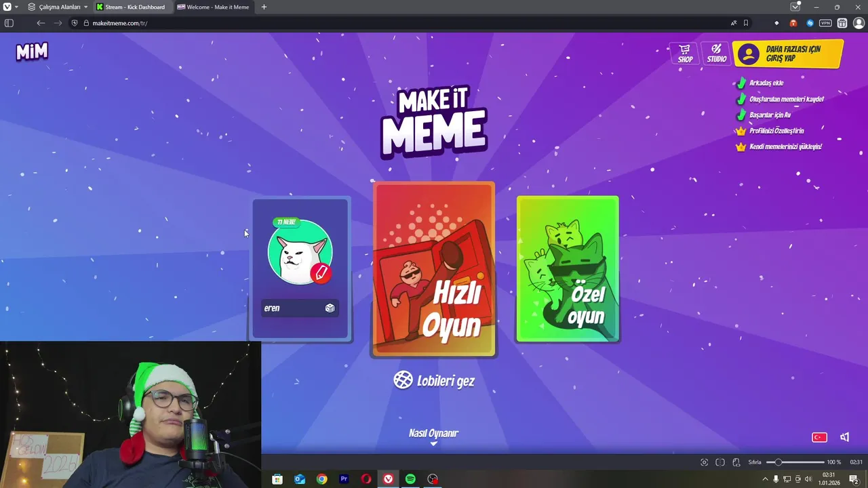Image resolution: width=868 pixels, height=488 pixels.
Task: Click the site padlock security icon
Action: (86, 23)
